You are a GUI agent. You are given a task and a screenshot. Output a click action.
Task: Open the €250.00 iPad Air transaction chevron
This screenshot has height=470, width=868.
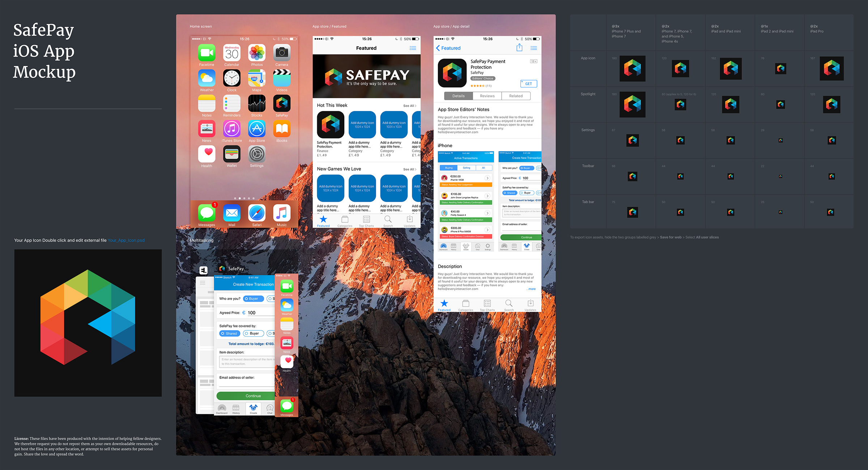488,178
